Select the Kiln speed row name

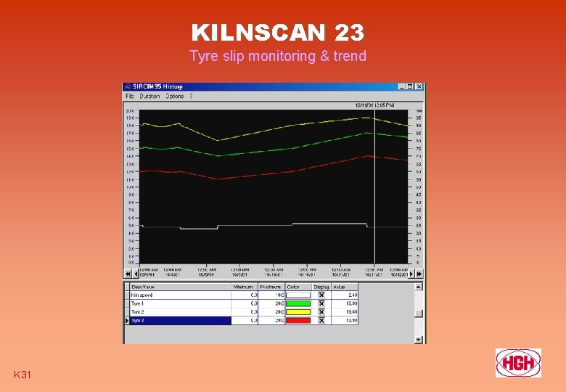pos(180,295)
